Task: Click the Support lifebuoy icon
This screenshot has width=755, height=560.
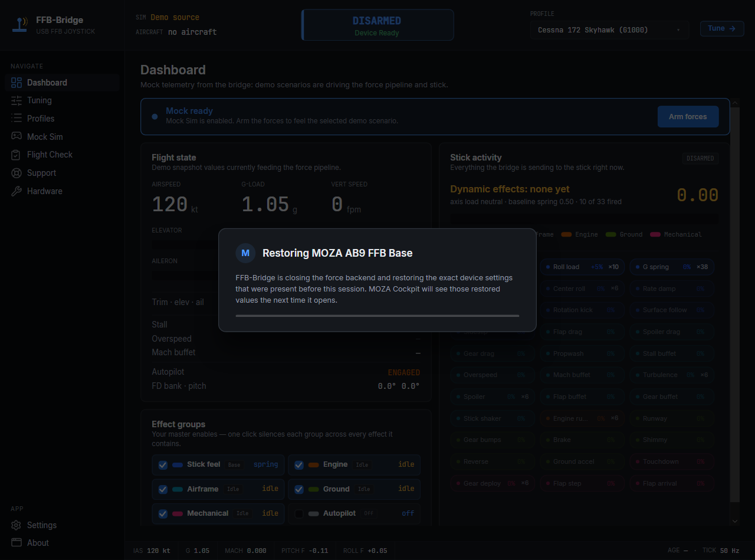Action: click(17, 173)
